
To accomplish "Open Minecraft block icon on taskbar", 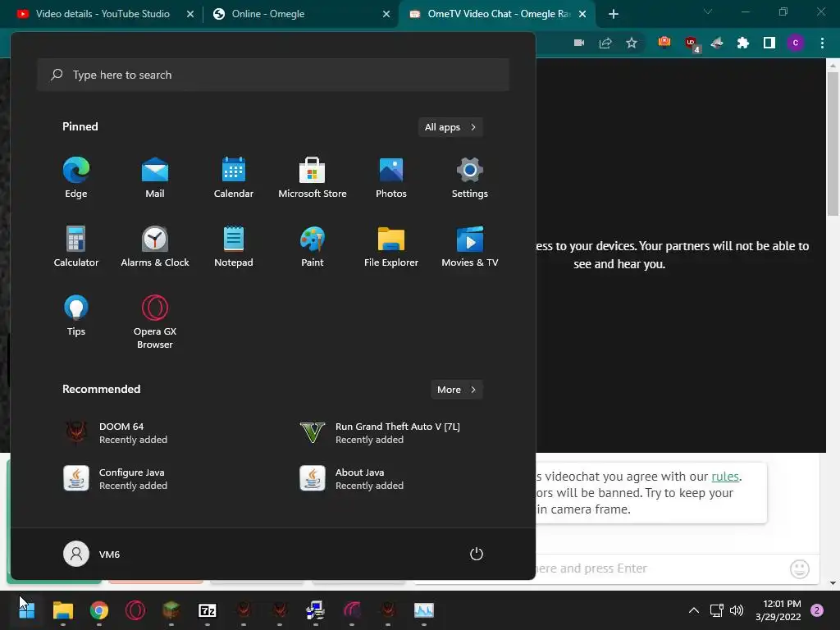I will 171,610.
